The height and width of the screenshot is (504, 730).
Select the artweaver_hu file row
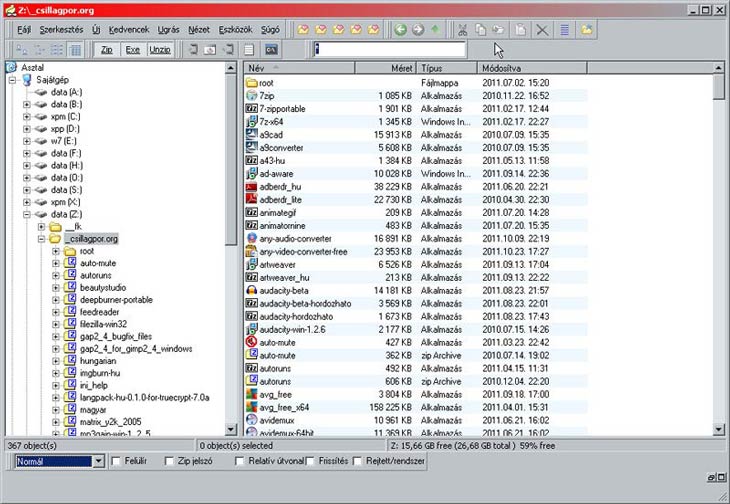pos(416,277)
